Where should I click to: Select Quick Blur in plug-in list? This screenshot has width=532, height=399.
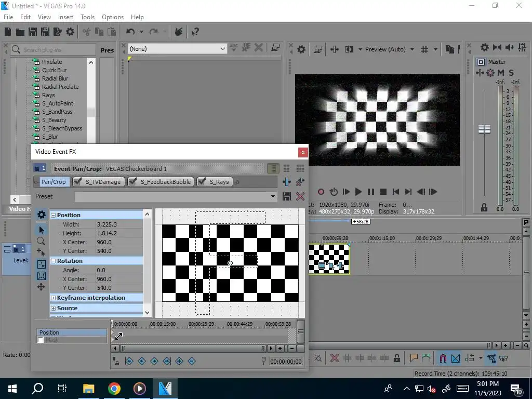pyautogui.click(x=54, y=70)
